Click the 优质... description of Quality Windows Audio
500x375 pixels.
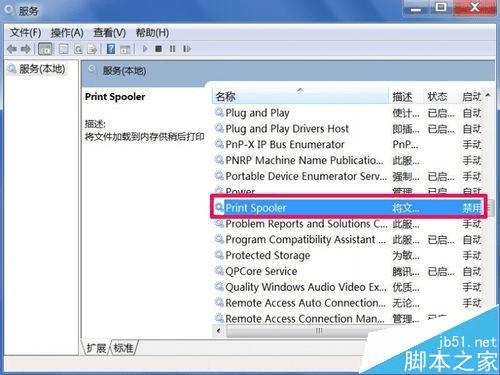pos(406,287)
